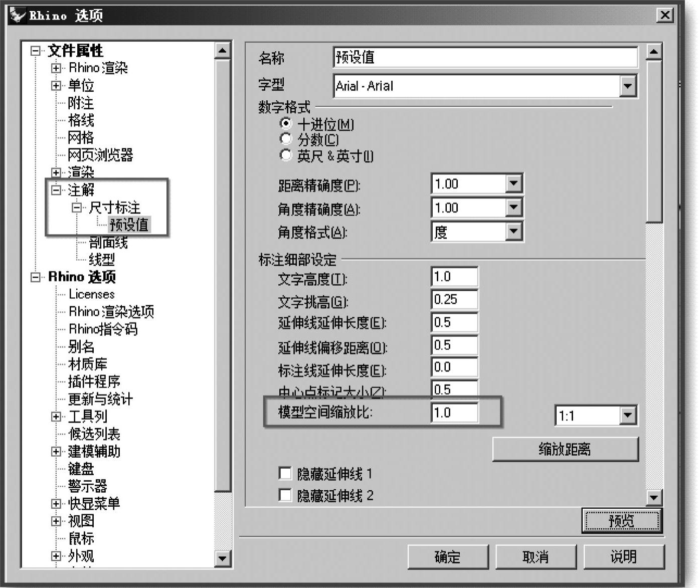Click the 预览 button
Image resolution: width=700 pixels, height=588 pixels.
pyautogui.click(x=622, y=521)
